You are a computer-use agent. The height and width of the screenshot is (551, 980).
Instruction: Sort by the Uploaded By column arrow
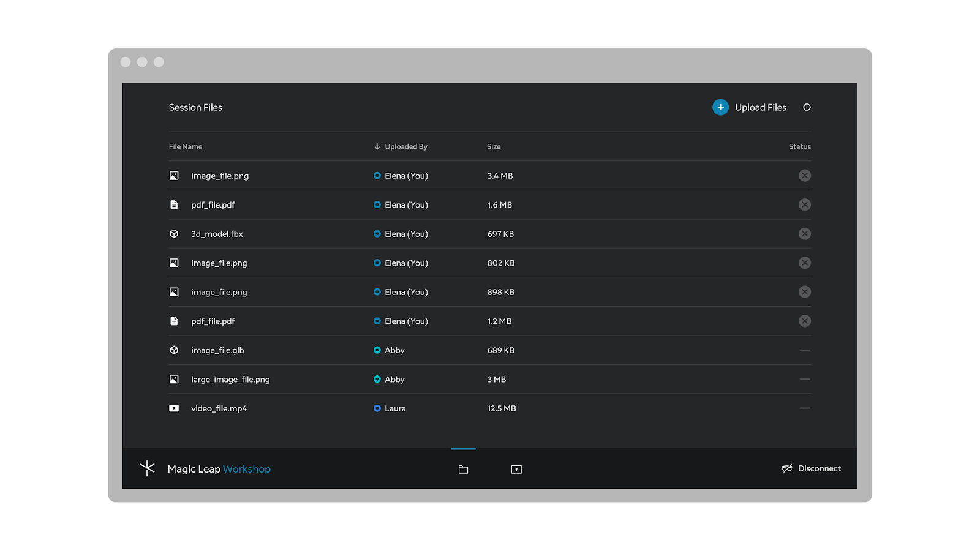[377, 146]
